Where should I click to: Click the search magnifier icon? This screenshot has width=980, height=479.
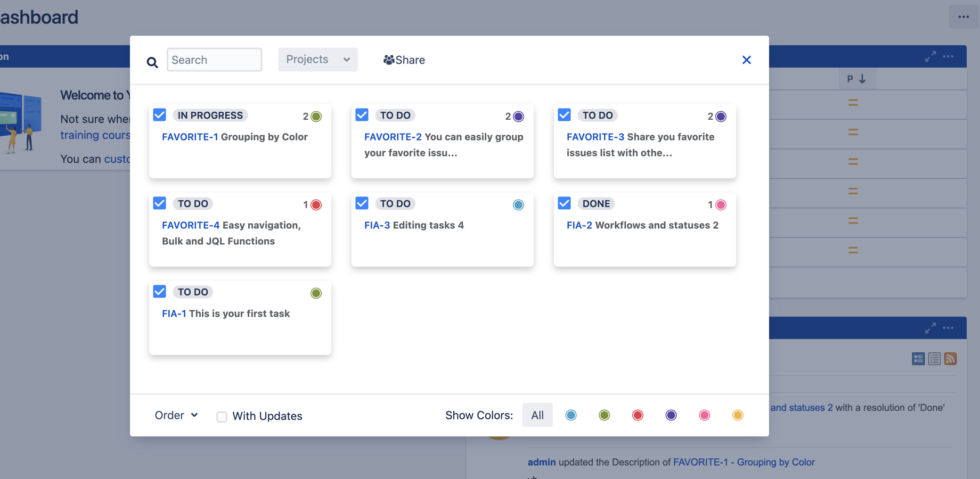pos(152,62)
